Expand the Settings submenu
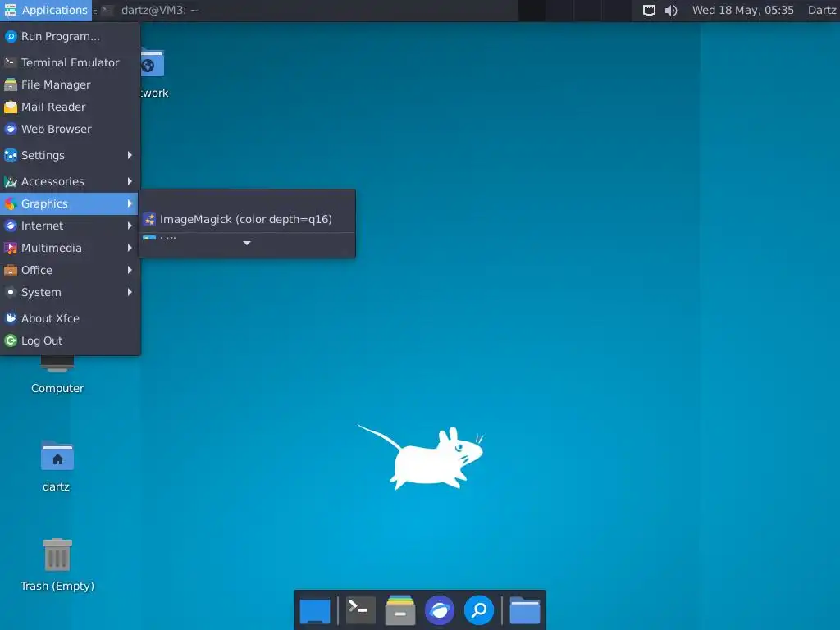The height and width of the screenshot is (630, 840). (70, 155)
